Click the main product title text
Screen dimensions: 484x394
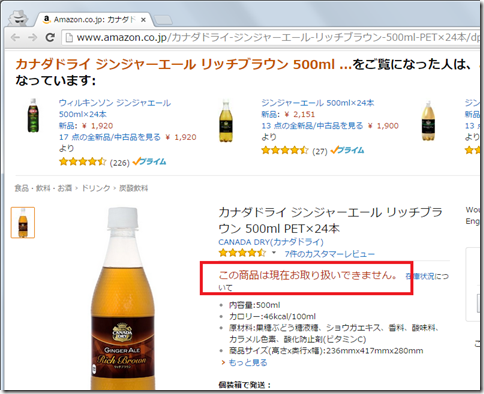tap(330, 220)
